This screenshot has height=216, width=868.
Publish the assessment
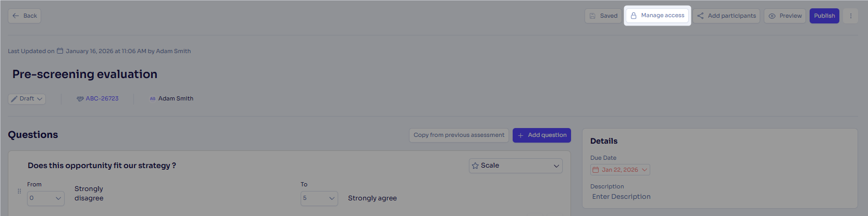click(x=824, y=16)
